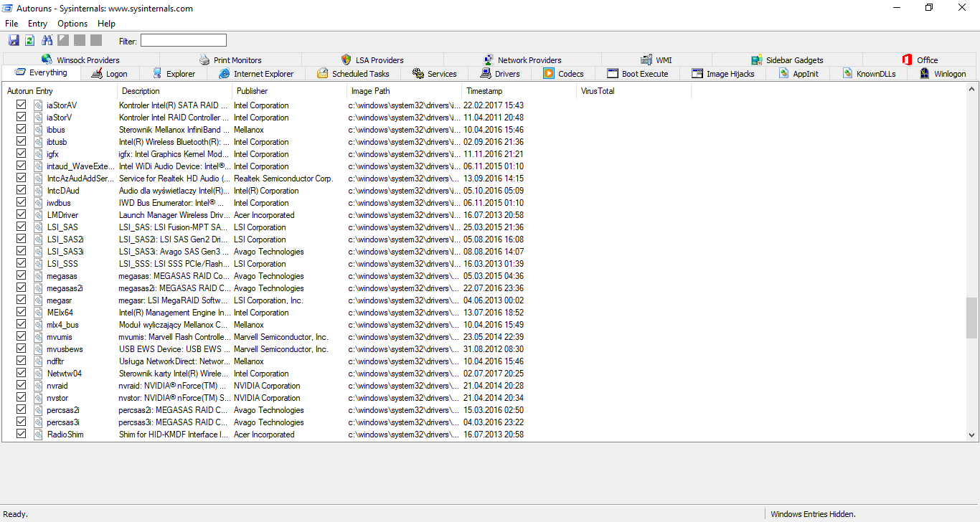
Task: Click the file icon beside nvraid
Action: click(38, 386)
